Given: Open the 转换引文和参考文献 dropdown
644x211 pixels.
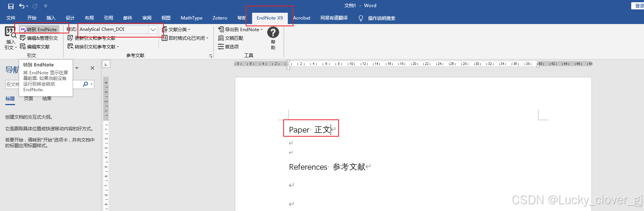Looking at the screenshot, I should pyautogui.click(x=93, y=47).
